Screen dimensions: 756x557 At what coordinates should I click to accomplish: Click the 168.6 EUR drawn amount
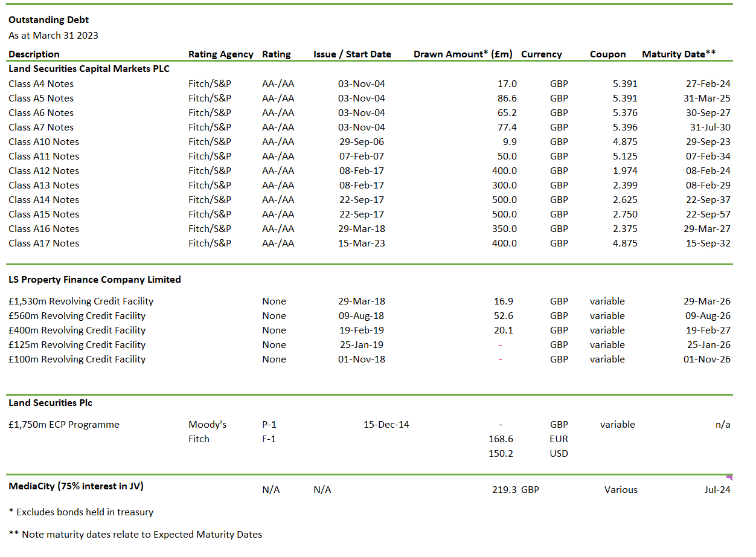point(501,439)
